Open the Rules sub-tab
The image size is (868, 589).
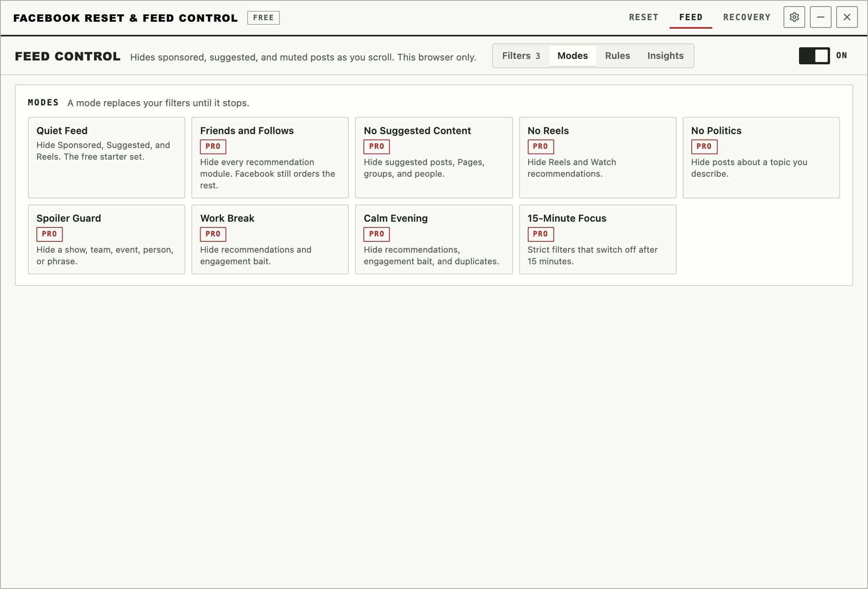click(618, 56)
